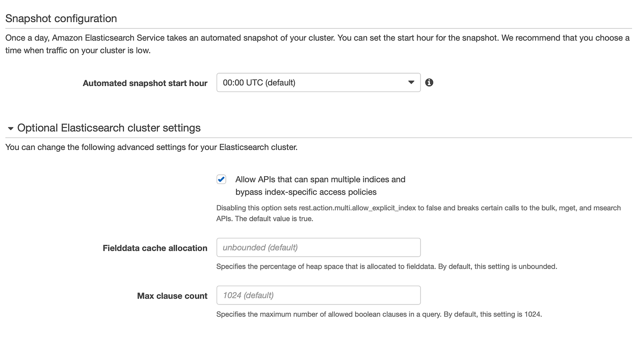This screenshot has width=644, height=340.
Task: Click inside the Fielddata cache allocation field
Action: (318, 247)
